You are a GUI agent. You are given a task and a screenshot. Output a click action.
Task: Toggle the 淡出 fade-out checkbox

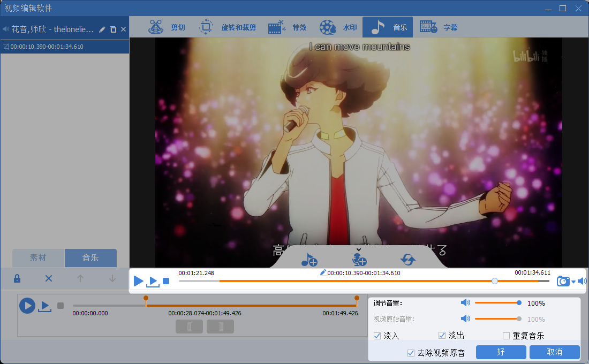(x=442, y=336)
